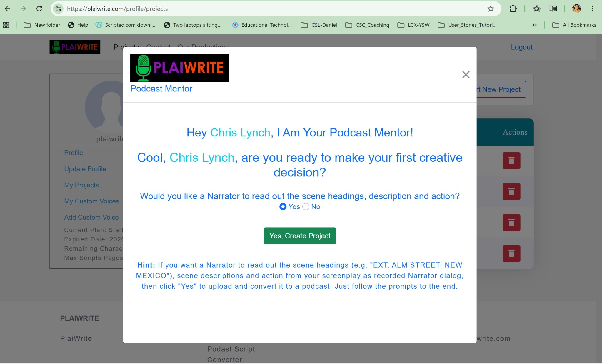Open the CSC_Coaching bookmark folder
Image resolution: width=602 pixels, height=364 pixels.
point(367,25)
